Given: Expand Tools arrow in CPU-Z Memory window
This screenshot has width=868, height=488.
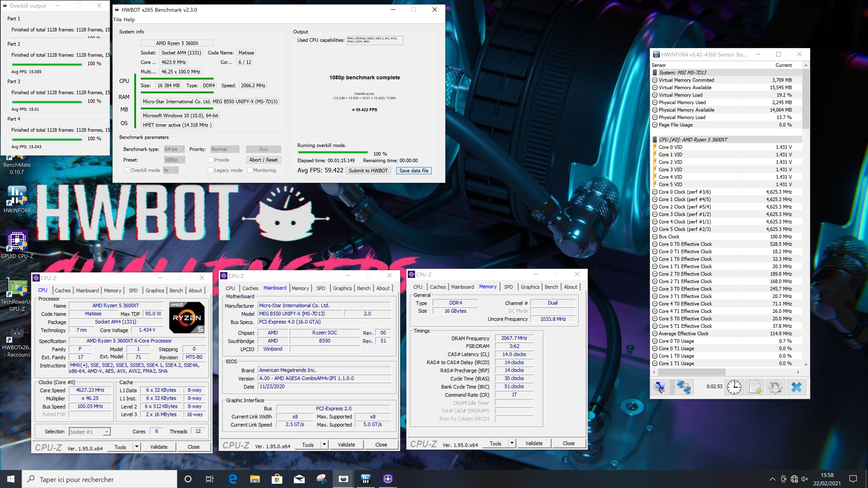Looking at the screenshot, I should (x=512, y=443).
